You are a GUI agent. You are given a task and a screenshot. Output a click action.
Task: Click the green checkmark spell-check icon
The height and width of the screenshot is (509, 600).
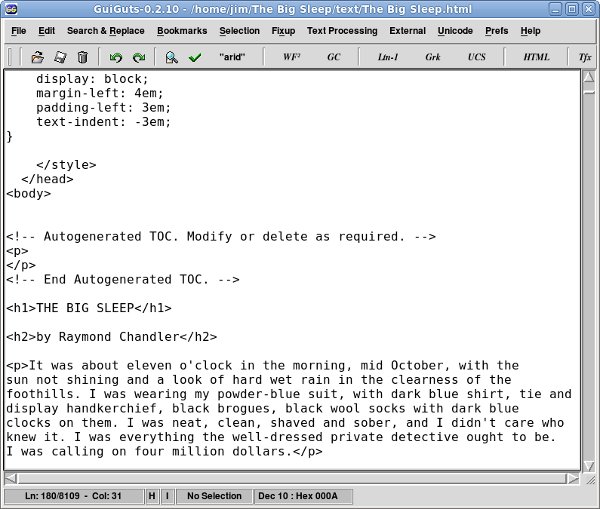tap(195, 57)
